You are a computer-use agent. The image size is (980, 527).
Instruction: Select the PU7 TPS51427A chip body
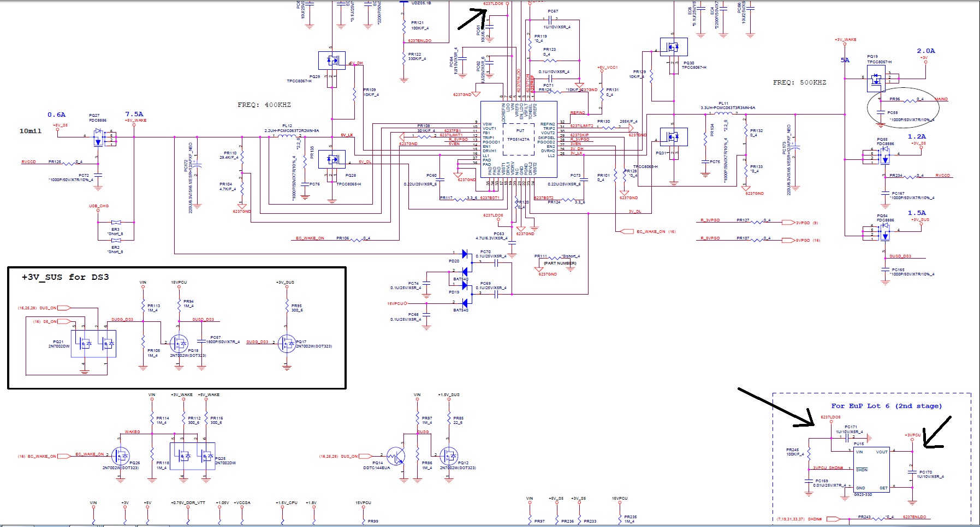click(519, 139)
